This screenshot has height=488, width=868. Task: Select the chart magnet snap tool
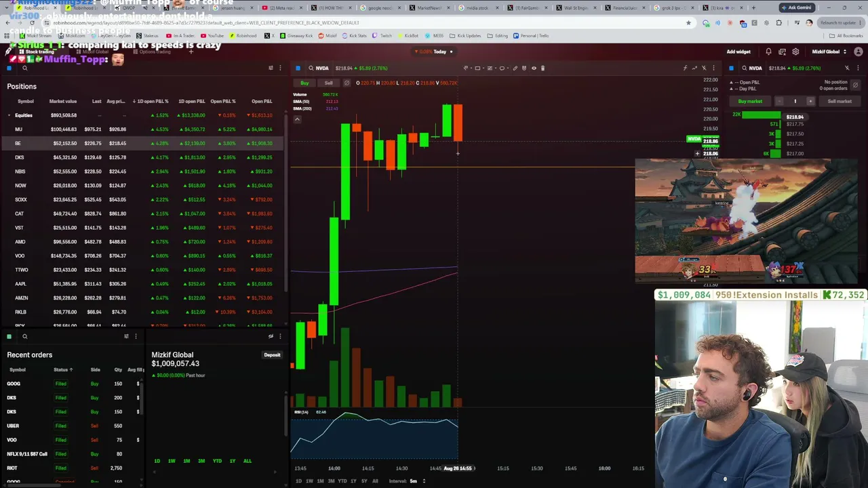pyautogui.click(x=524, y=68)
